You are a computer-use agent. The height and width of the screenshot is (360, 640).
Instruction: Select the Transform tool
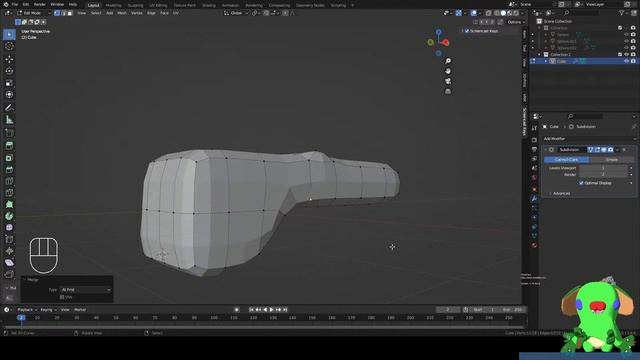tap(9, 95)
